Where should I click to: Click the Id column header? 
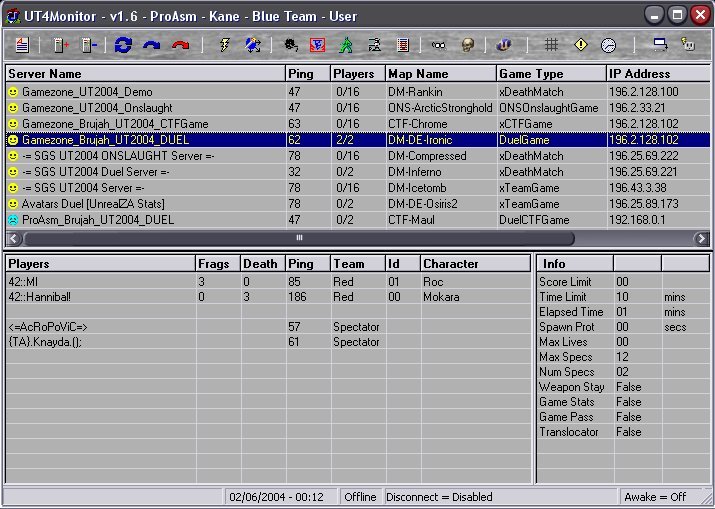403,264
